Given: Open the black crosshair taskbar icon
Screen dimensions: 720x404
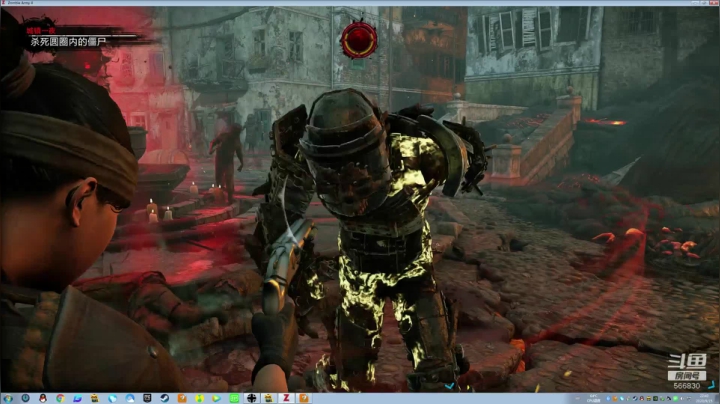Looking at the screenshot, I should 252,398.
